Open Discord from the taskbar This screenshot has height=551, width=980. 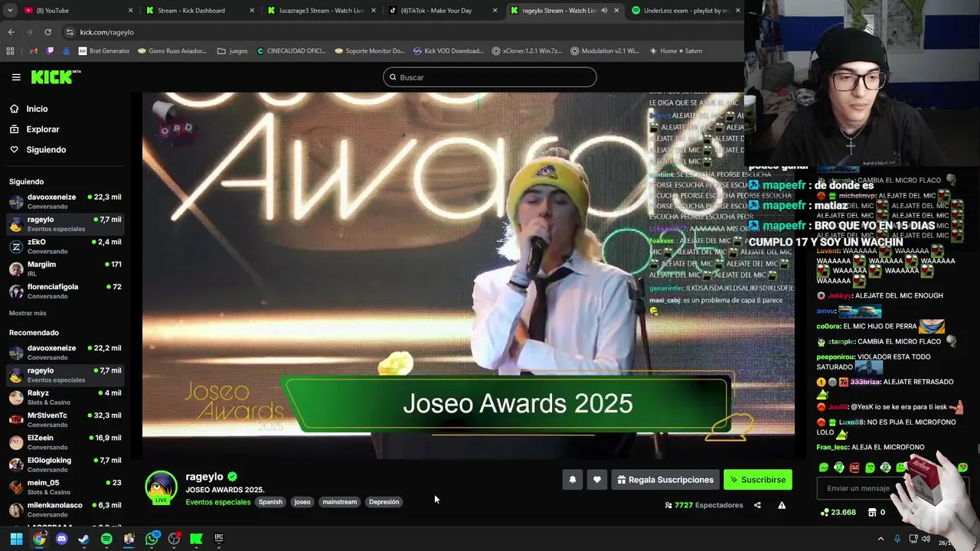point(61,539)
